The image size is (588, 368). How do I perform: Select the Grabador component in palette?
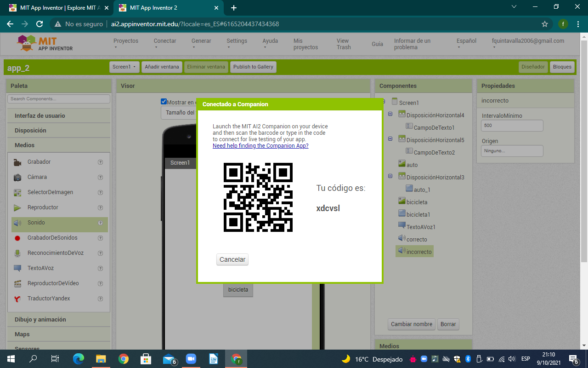pos(39,162)
